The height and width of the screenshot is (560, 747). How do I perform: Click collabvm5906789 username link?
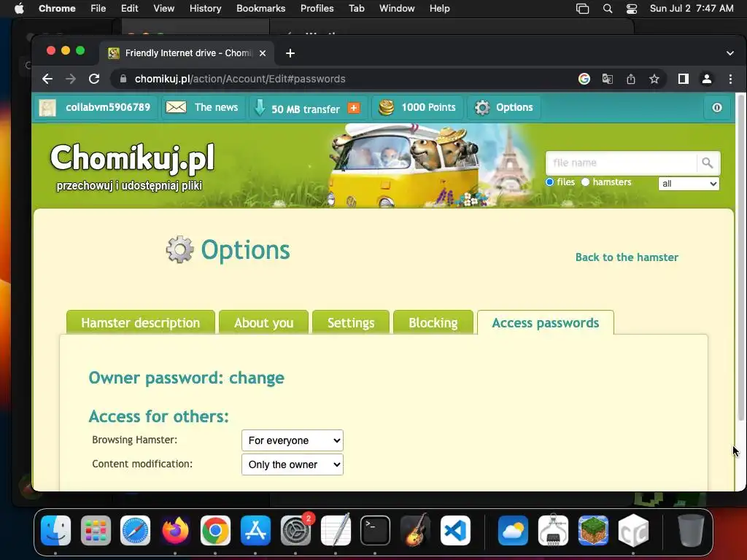click(108, 108)
